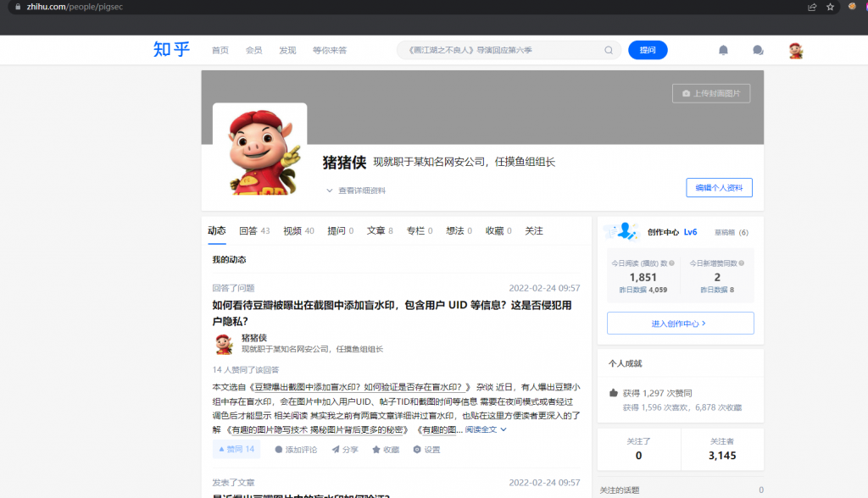Open private messages chat icon

[x=758, y=50]
